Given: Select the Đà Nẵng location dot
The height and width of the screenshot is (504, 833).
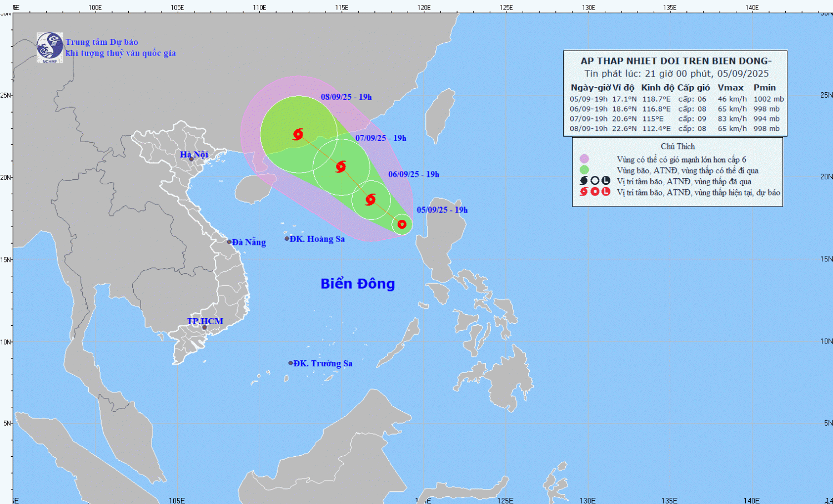Looking at the screenshot, I should point(229,242).
